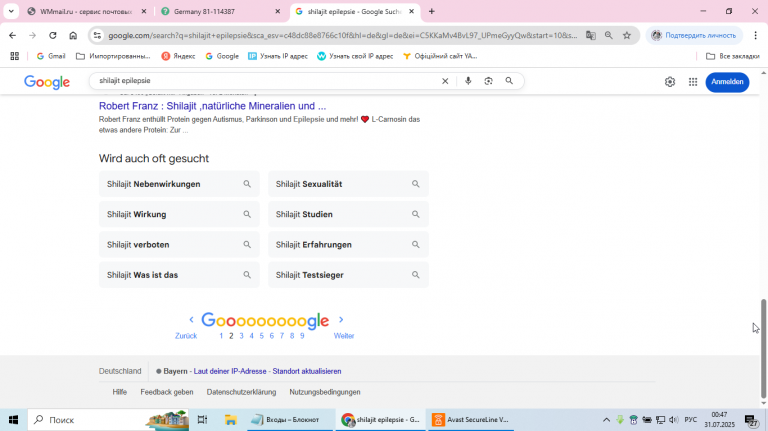Open the browser home page icon
768x431 pixels.
73,35
